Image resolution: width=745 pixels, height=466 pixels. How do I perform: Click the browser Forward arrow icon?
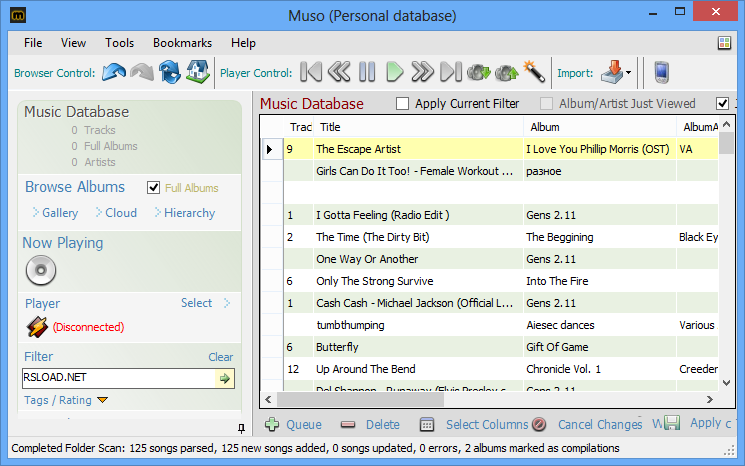[142, 73]
